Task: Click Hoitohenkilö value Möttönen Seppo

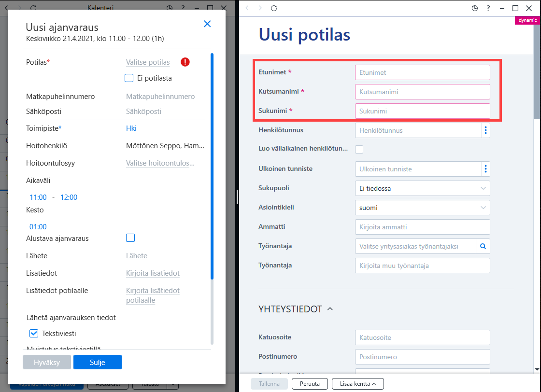Action: (x=165, y=146)
